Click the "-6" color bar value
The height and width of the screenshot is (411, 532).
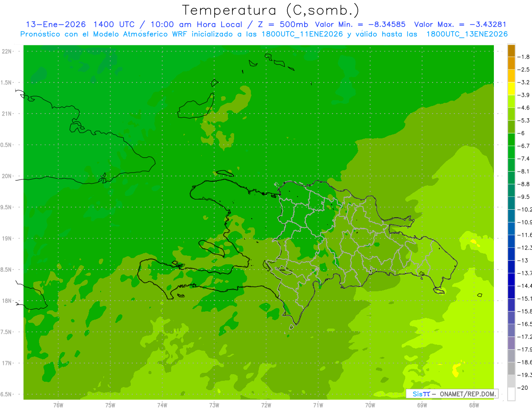pyautogui.click(x=521, y=133)
